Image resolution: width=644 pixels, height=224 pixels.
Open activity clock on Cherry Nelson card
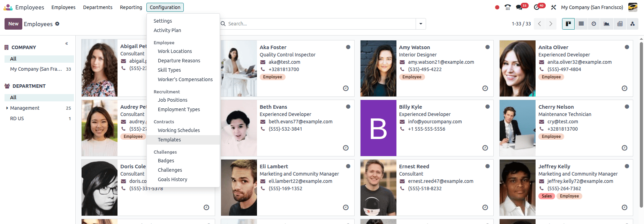(x=624, y=148)
